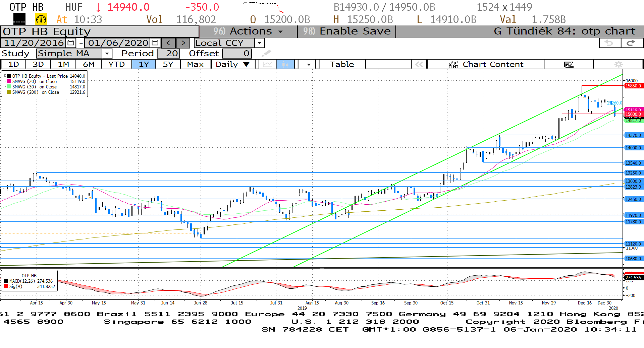Open chart settings gear

618,64
